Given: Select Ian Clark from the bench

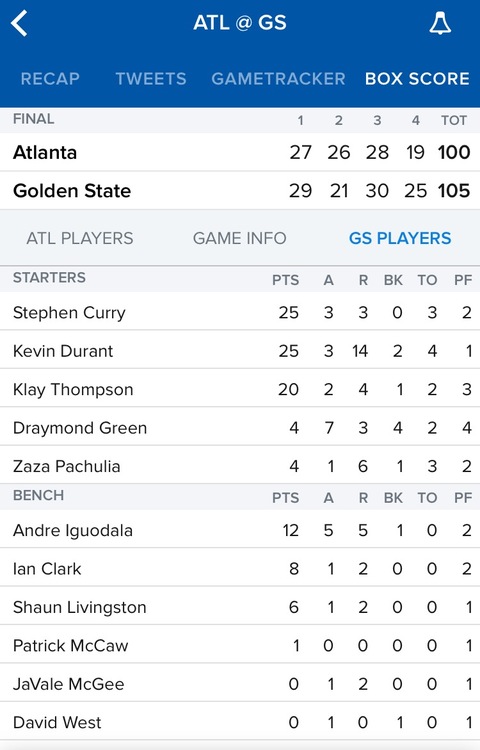Looking at the screenshot, I should coord(240,568).
